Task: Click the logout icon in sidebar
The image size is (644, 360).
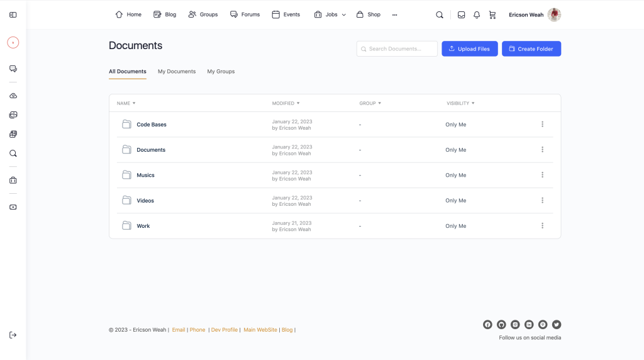Action: click(13, 335)
